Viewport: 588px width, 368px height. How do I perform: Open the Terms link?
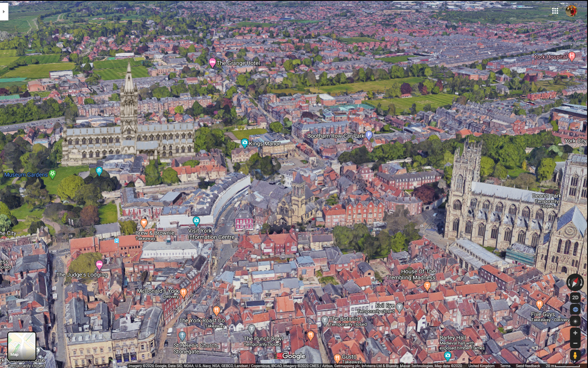click(505, 366)
